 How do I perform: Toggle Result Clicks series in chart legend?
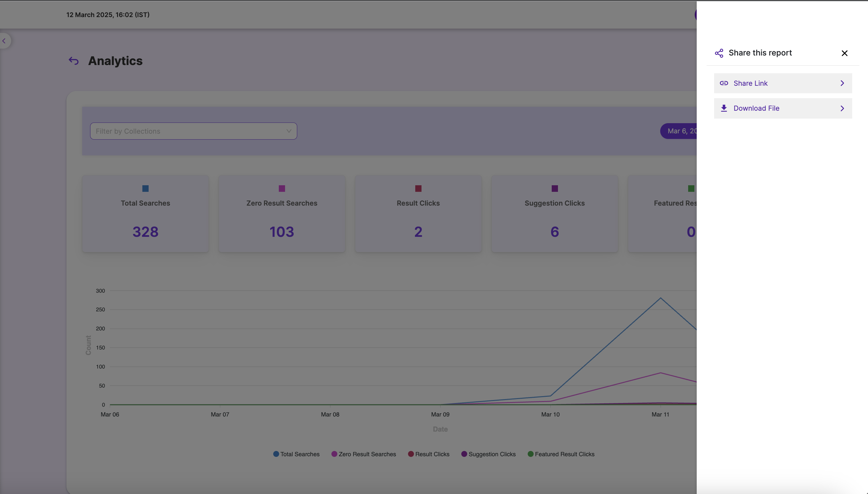point(428,454)
